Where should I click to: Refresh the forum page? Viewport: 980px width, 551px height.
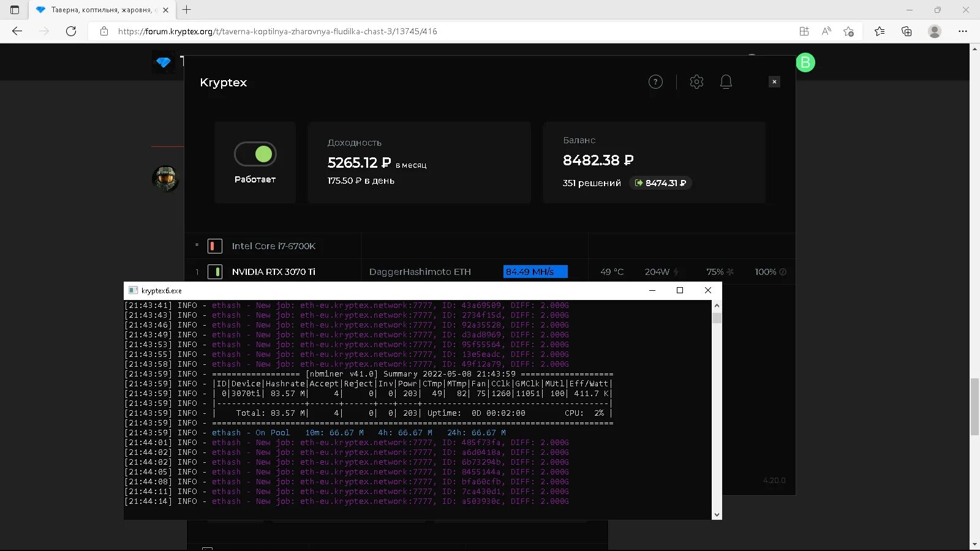click(72, 31)
